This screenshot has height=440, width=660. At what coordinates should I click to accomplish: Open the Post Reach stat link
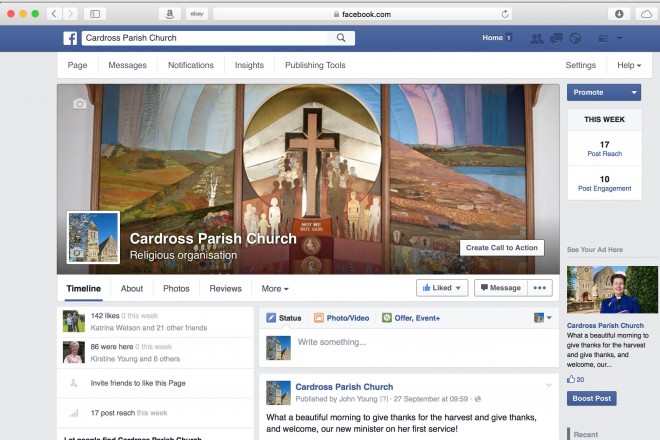(x=604, y=154)
